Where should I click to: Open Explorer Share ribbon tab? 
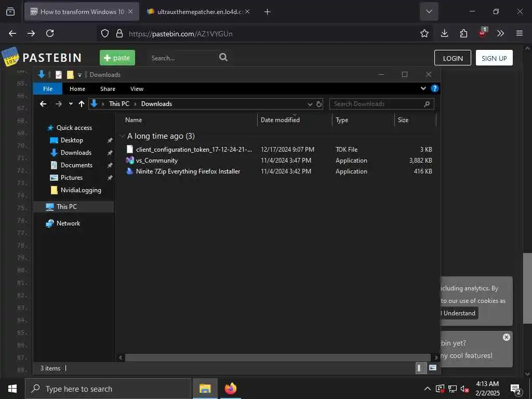[x=108, y=88]
